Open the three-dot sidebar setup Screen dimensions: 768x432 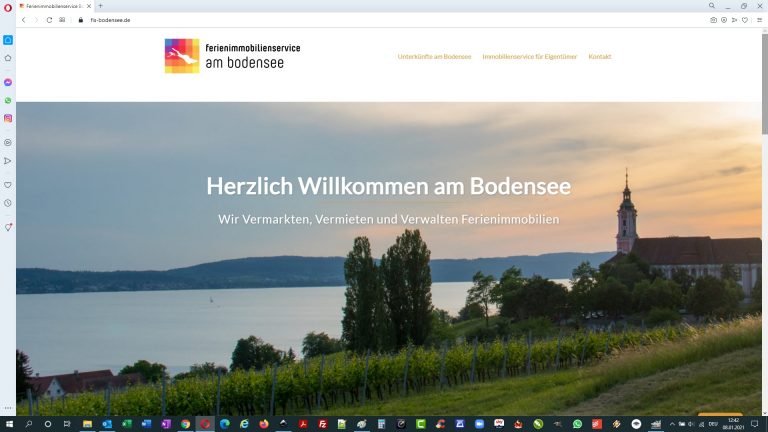8,408
